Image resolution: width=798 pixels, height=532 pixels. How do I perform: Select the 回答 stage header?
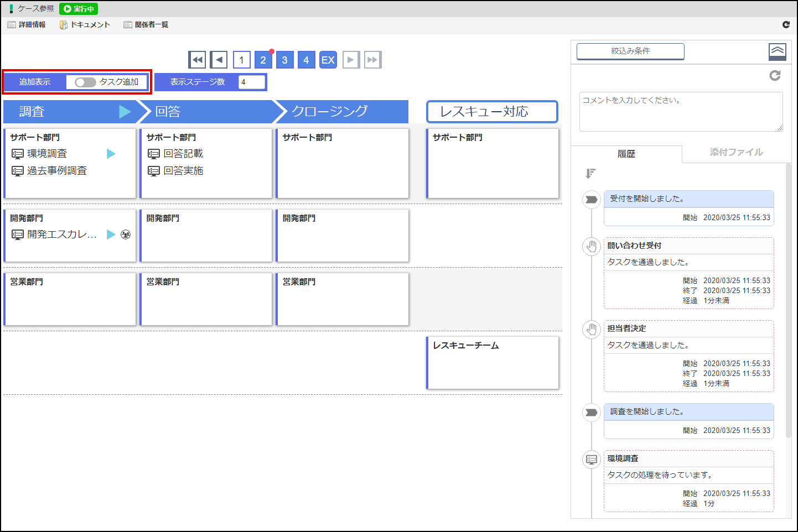click(x=206, y=112)
